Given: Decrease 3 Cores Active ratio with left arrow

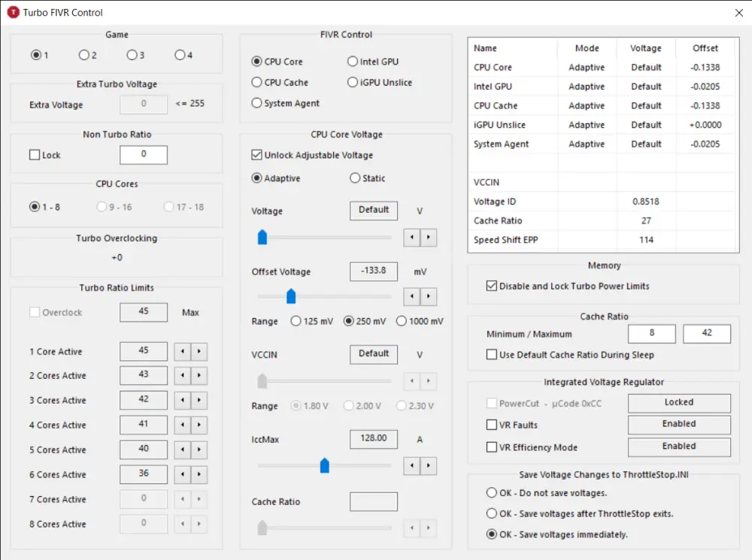Looking at the screenshot, I should (182, 401).
